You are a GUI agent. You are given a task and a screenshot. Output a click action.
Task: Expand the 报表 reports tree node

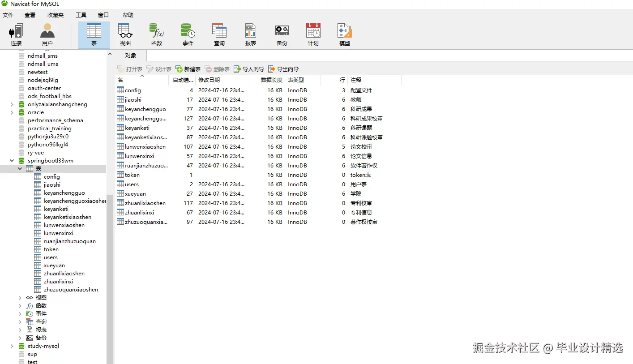click(20, 330)
